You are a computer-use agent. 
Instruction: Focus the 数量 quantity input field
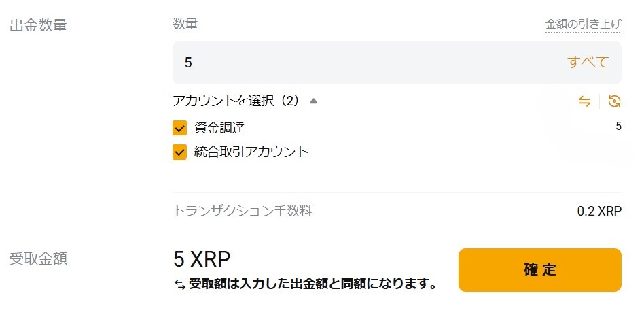click(367, 62)
